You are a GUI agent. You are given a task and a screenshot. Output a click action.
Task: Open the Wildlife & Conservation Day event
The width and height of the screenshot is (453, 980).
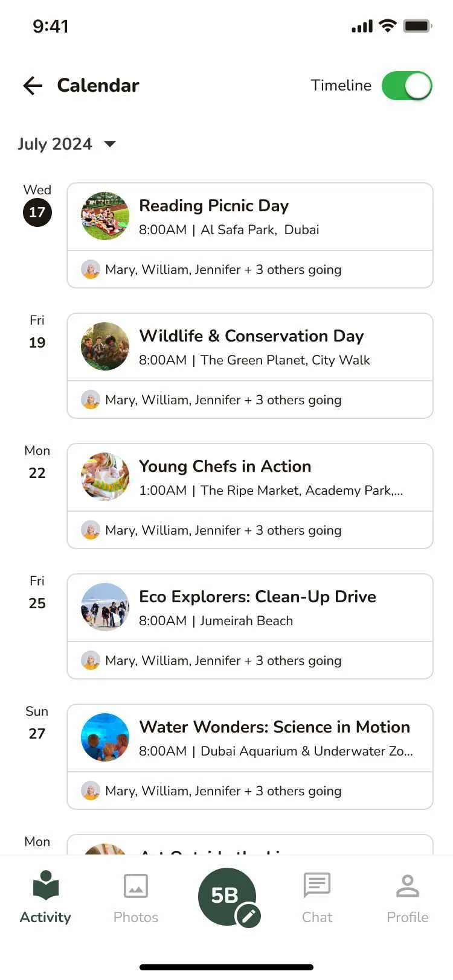click(x=251, y=336)
